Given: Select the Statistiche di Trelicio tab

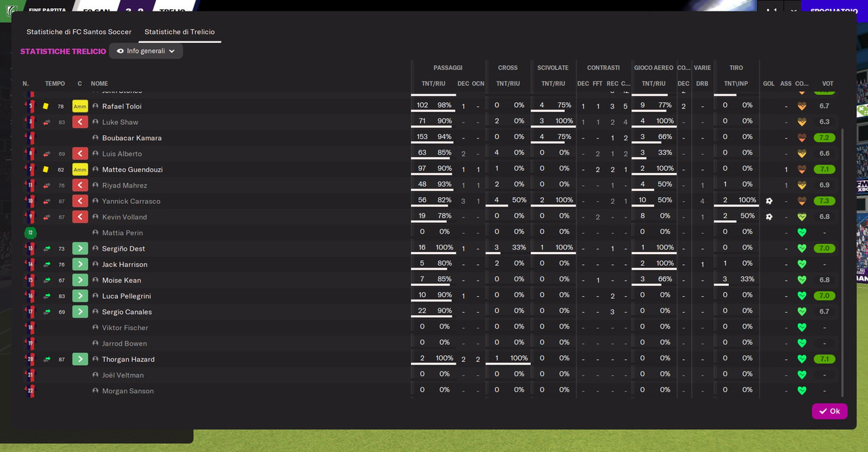Looking at the screenshot, I should 180,32.
